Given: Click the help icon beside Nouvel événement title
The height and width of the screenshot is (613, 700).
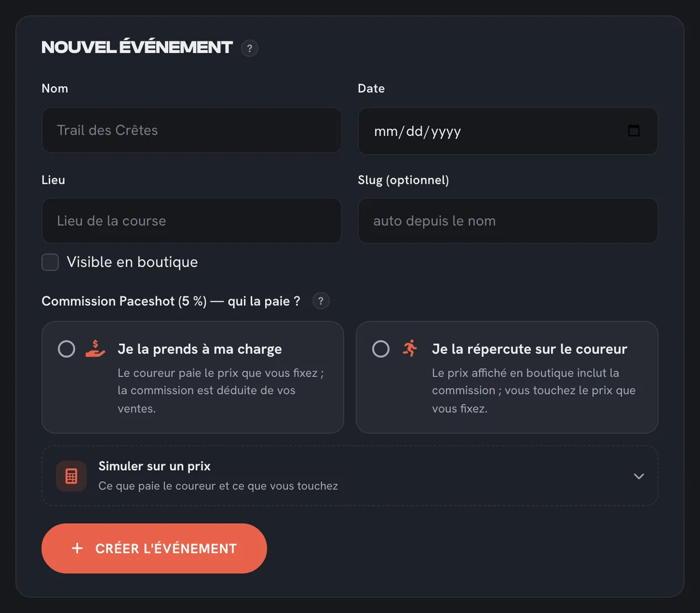Looking at the screenshot, I should tap(250, 48).
